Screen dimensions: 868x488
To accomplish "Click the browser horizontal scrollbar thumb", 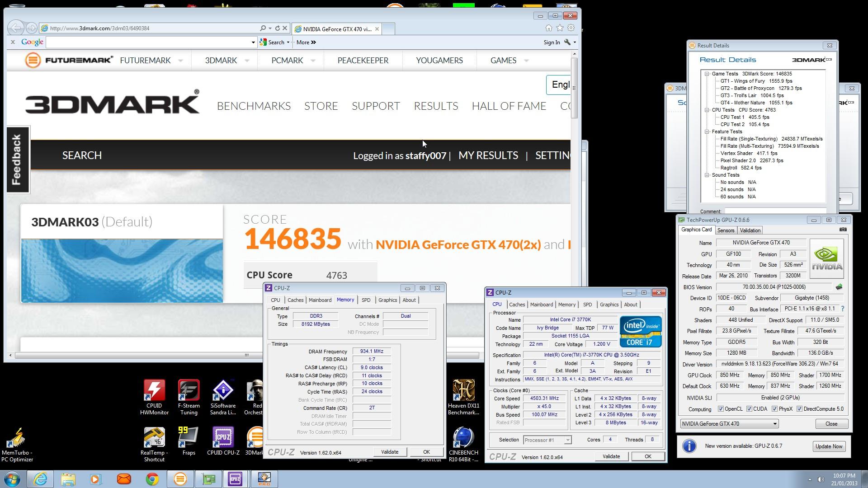I will pyautogui.click(x=246, y=355).
